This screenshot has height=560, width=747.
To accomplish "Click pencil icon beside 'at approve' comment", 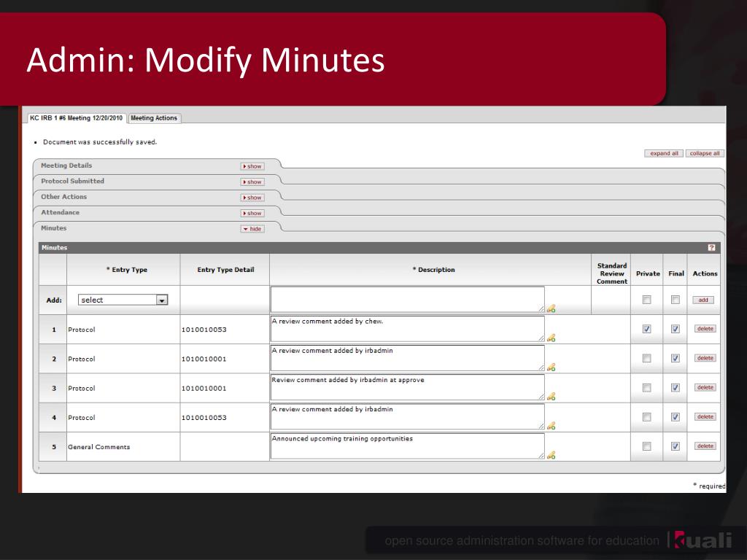I will coord(551,397).
